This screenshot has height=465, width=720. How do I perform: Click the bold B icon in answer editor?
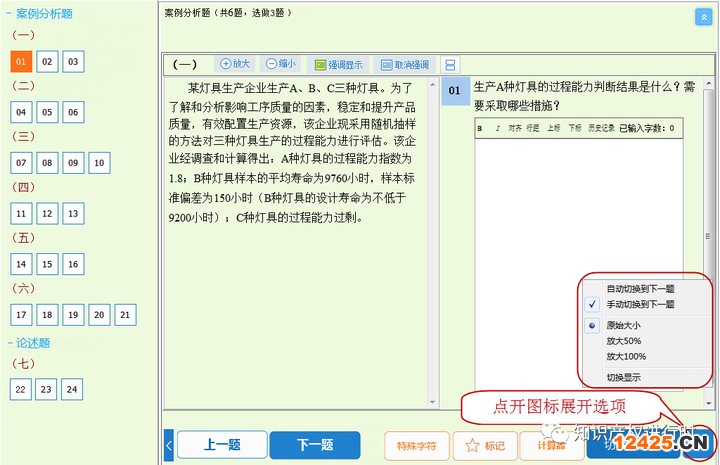pos(480,128)
